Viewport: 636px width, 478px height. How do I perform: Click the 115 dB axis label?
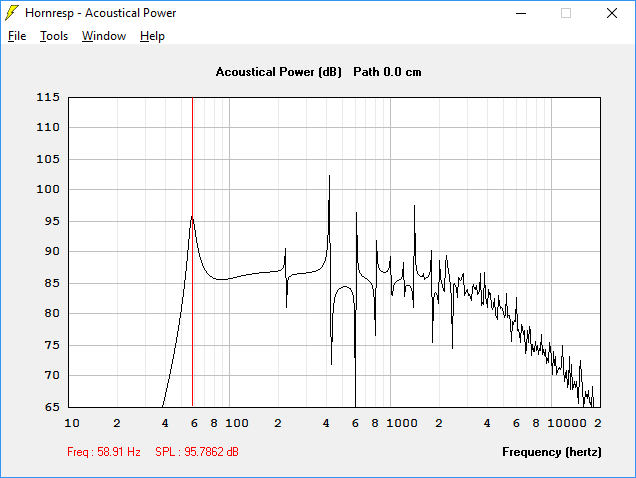pos(48,97)
